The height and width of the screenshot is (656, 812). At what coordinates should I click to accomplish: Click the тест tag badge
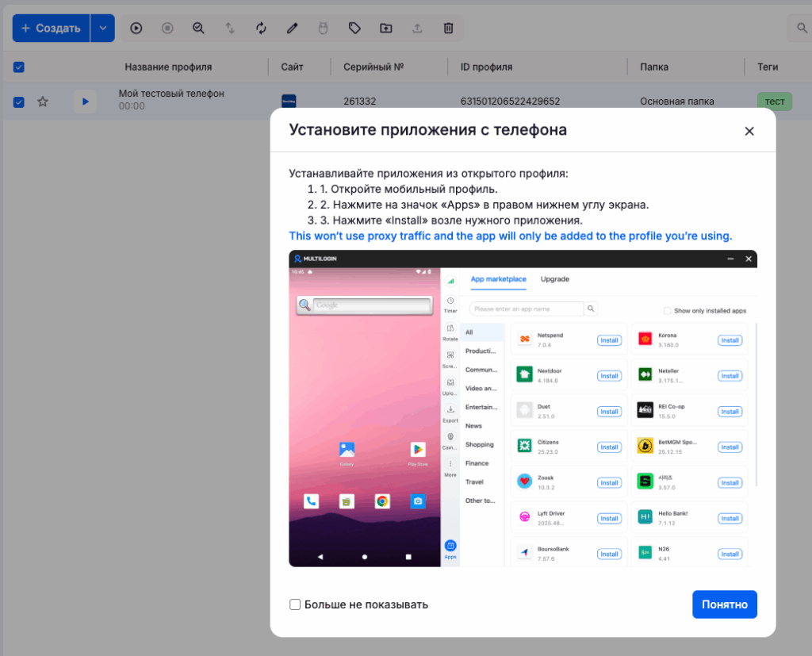point(775,102)
